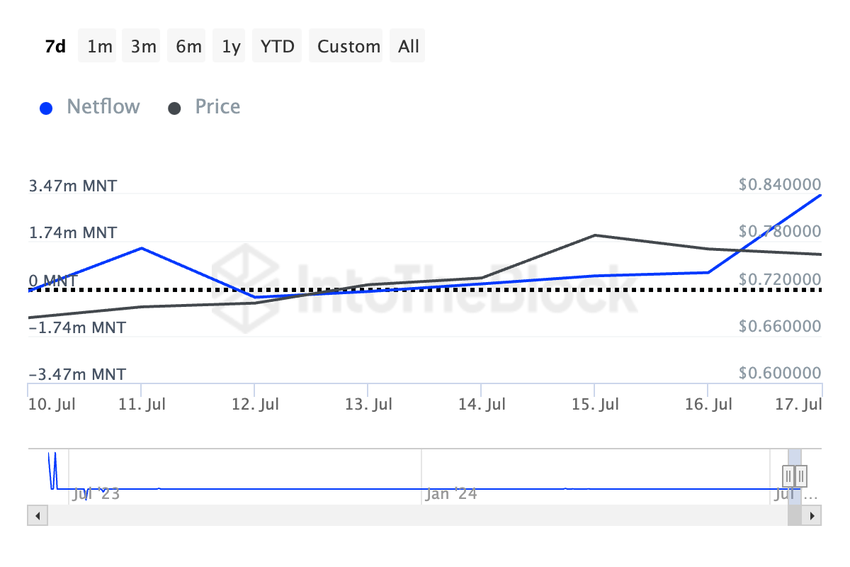Select the 7d time range

click(x=56, y=46)
